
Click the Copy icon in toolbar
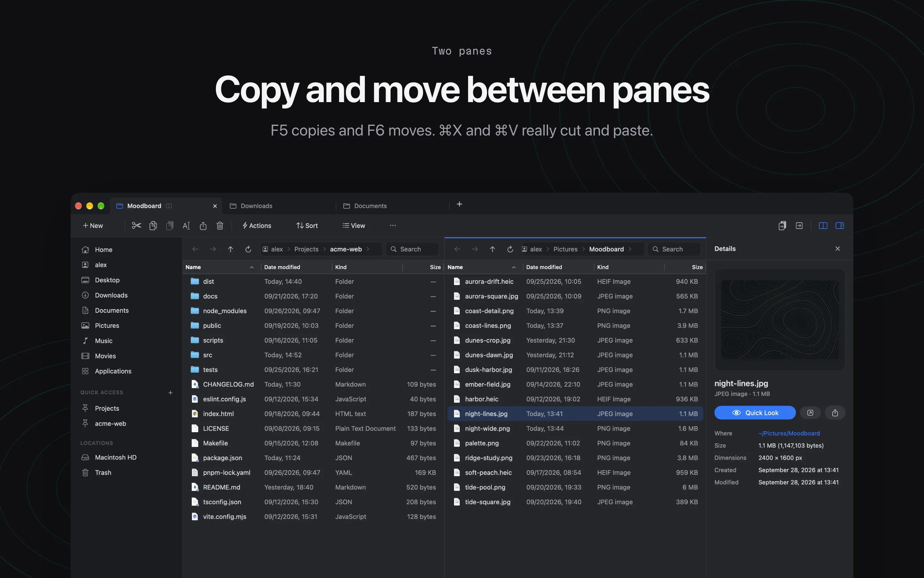pos(153,225)
